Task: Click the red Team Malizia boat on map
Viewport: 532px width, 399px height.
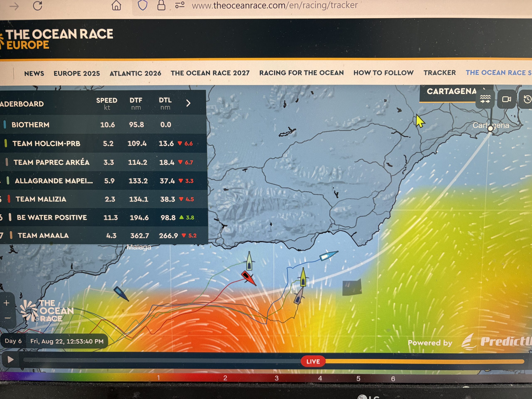Action: 249,278
